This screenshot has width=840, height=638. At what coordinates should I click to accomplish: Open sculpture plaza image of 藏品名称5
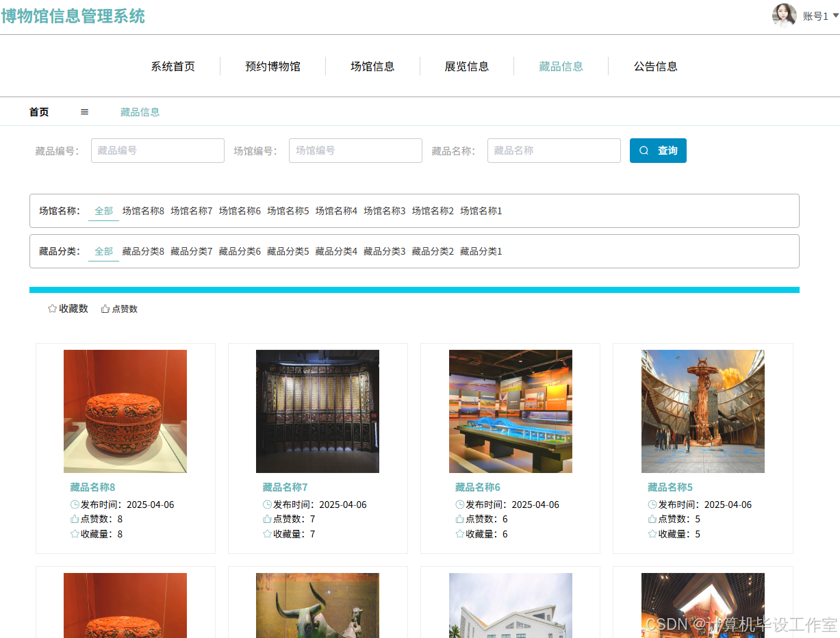coord(703,411)
